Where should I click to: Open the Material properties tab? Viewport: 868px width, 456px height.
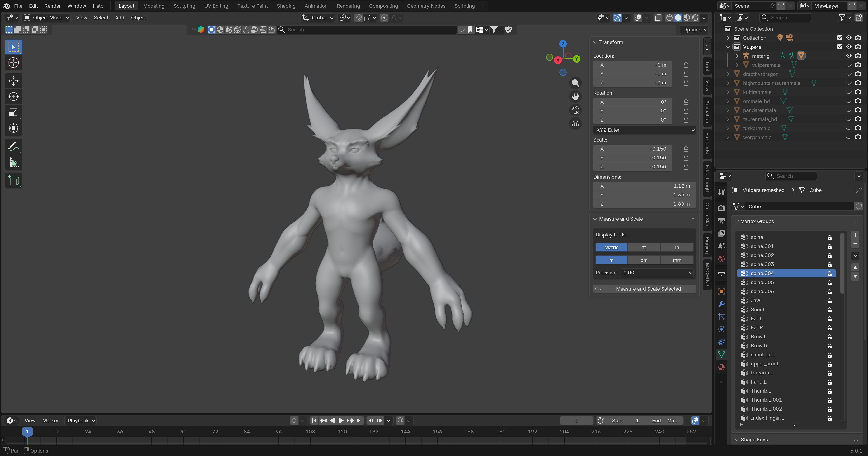click(x=722, y=367)
